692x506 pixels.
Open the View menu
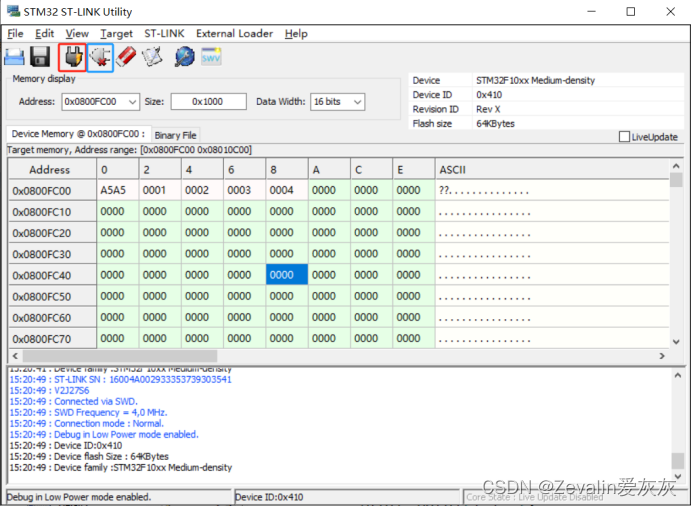(x=77, y=34)
